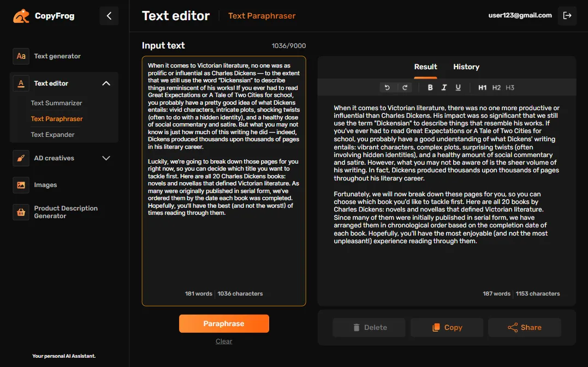Expand the AD creatives section
Image resolution: width=588 pixels, height=367 pixels.
point(106,158)
